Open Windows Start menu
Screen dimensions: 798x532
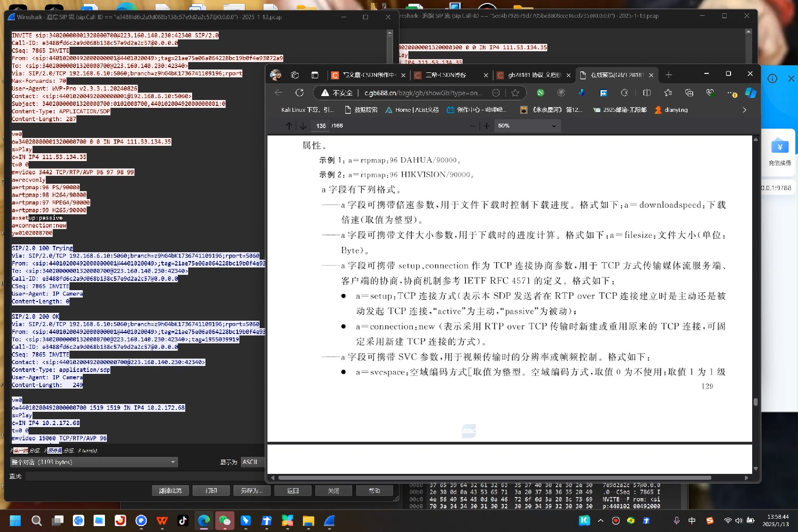[15, 521]
